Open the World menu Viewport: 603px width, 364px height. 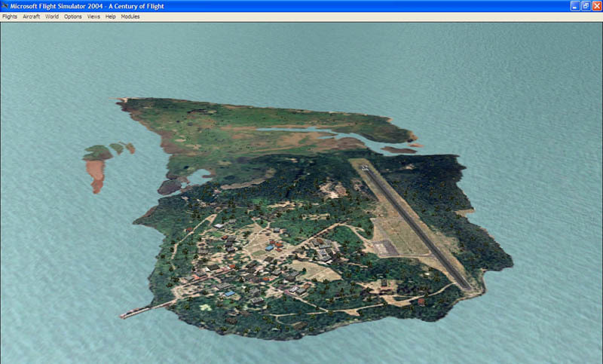52,17
